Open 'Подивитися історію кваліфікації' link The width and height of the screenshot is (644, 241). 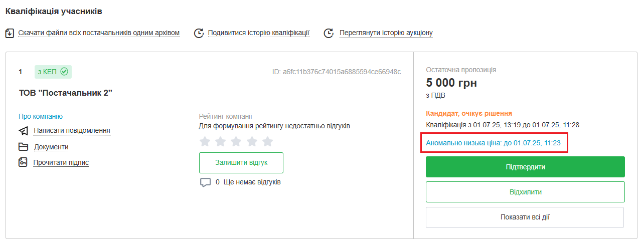(x=258, y=33)
